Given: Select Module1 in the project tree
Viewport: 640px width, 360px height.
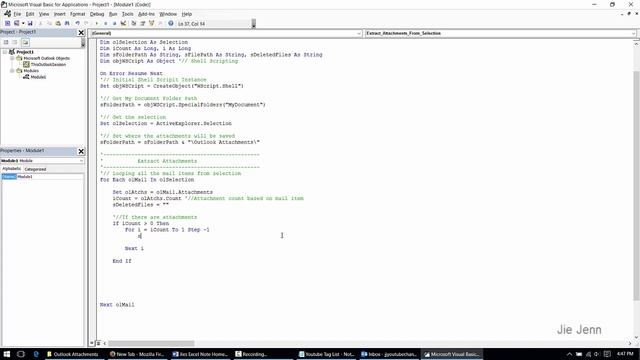Looking at the screenshot, I should point(38,77).
